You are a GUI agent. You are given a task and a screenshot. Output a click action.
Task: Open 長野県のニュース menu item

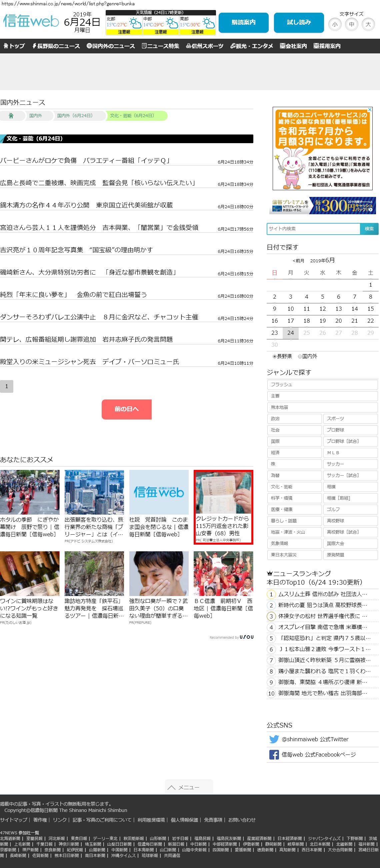(x=56, y=46)
